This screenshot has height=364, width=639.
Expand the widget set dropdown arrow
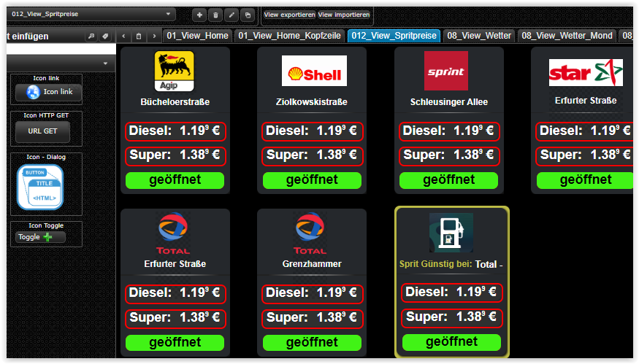(105, 63)
